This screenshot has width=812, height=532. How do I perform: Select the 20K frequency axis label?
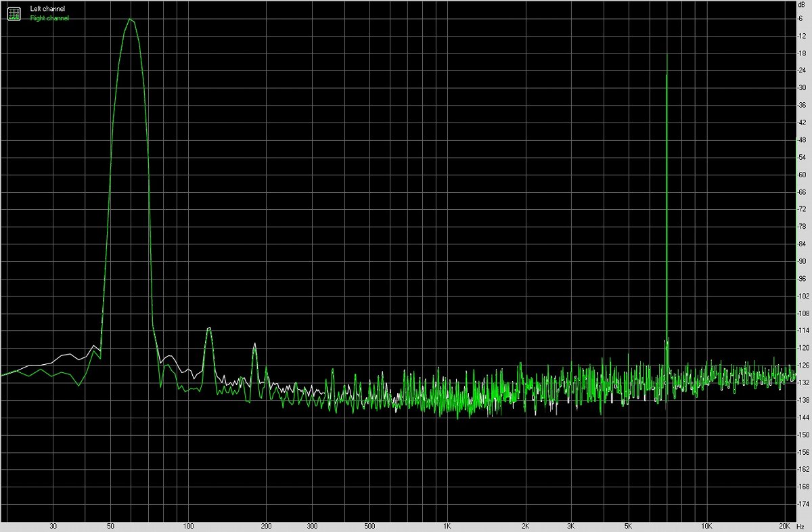pos(785,525)
